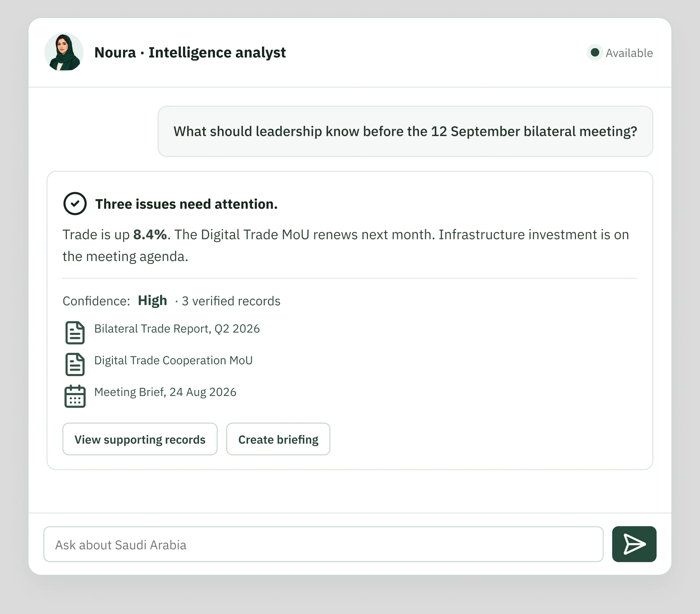Click the Available status label
This screenshot has height=614, width=700.
629,53
